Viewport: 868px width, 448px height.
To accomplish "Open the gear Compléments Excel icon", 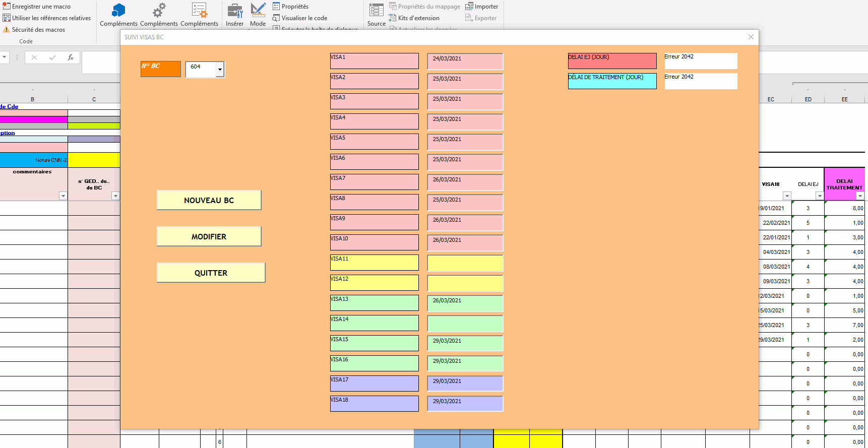I will (x=159, y=11).
